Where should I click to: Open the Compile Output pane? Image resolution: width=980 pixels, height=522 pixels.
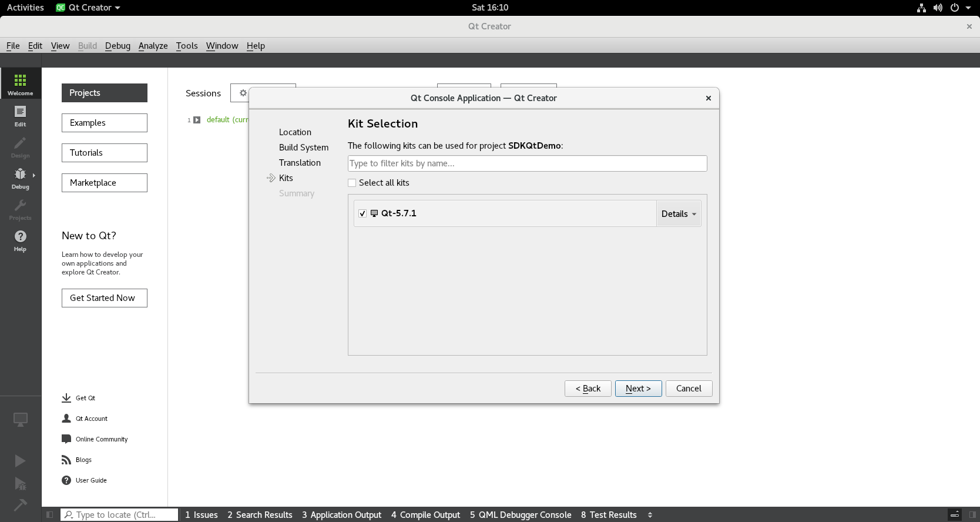coord(425,515)
